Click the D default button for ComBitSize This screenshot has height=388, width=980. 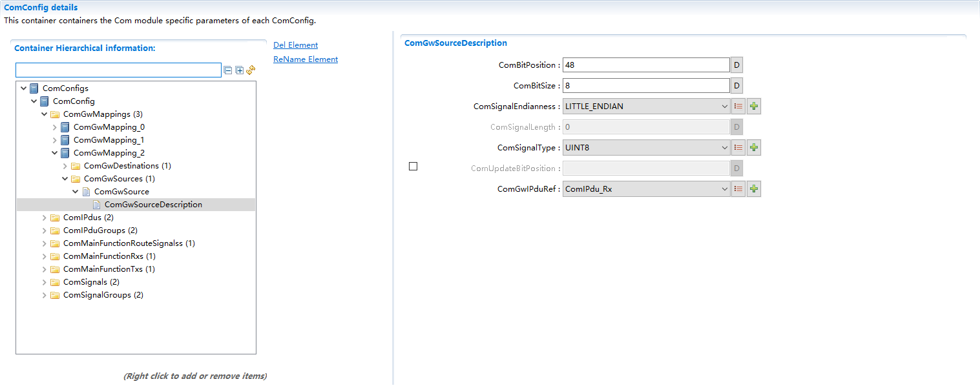click(736, 86)
